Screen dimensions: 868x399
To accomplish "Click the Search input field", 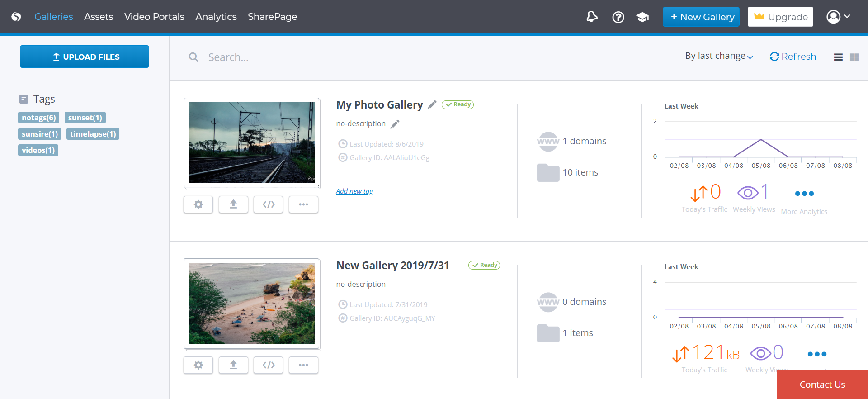I will pos(316,57).
